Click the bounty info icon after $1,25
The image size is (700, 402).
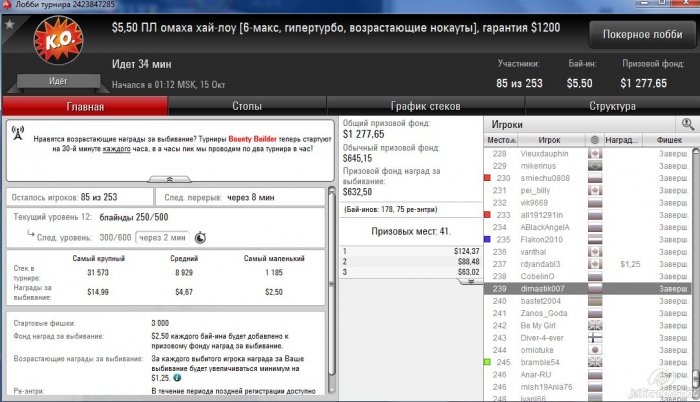[177, 378]
